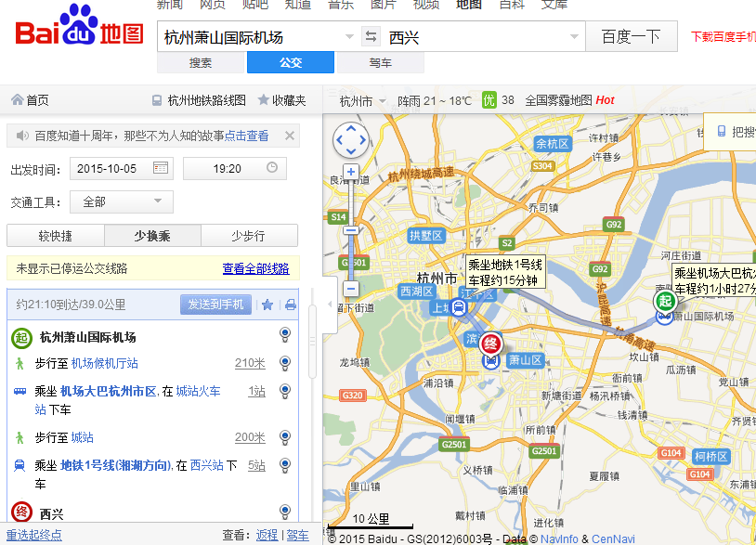Collapse the left side panel arrow
The image size is (756, 545).
click(330, 304)
